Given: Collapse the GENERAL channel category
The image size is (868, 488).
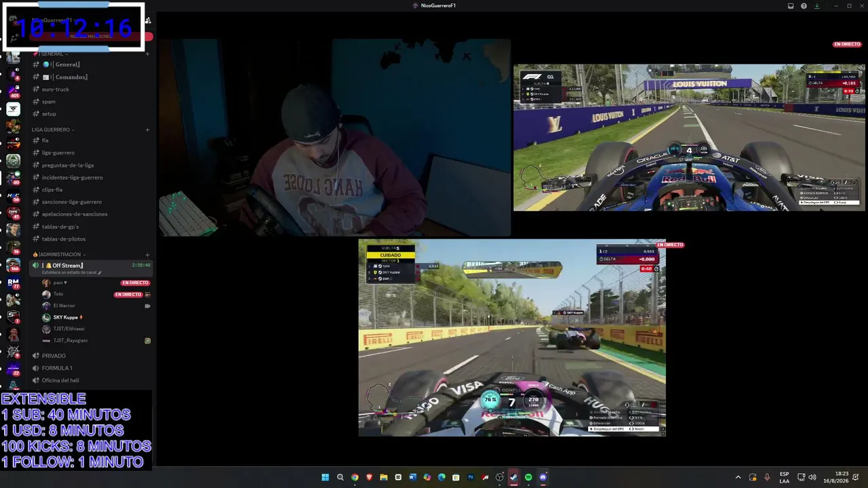Looking at the screenshot, I should [x=52, y=54].
